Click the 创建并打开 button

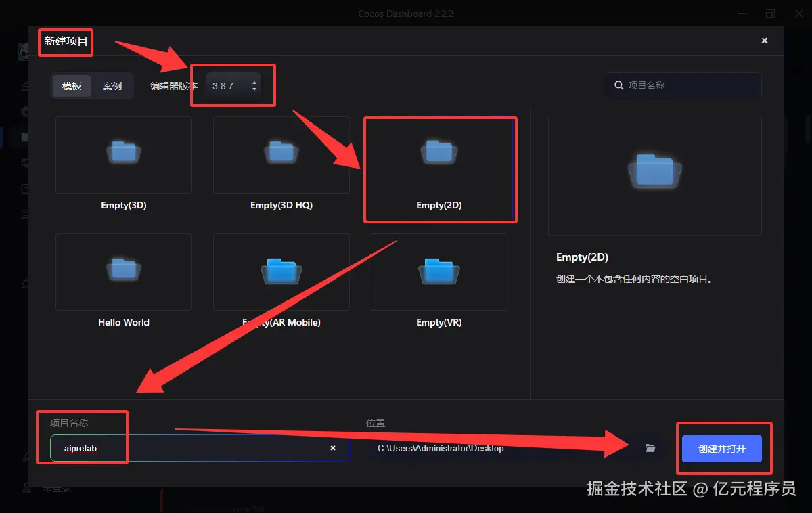(x=722, y=449)
